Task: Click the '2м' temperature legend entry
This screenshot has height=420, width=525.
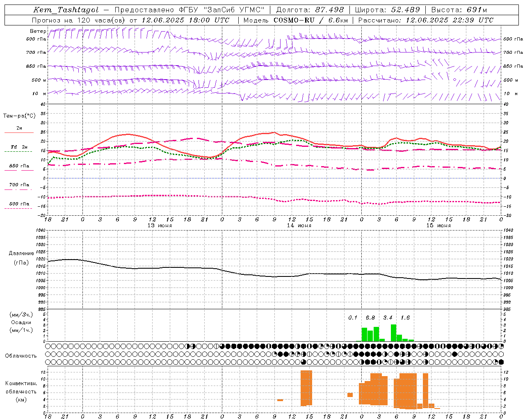Action: coord(19,128)
